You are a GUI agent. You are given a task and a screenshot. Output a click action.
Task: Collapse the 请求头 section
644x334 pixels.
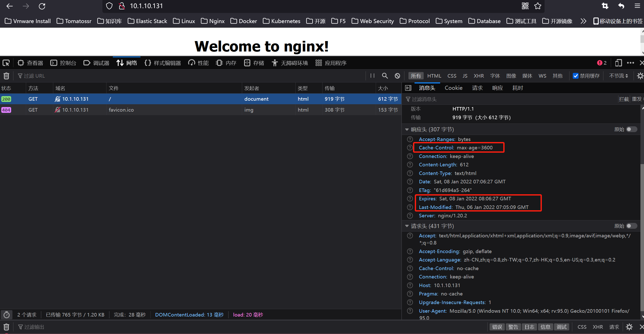click(407, 226)
